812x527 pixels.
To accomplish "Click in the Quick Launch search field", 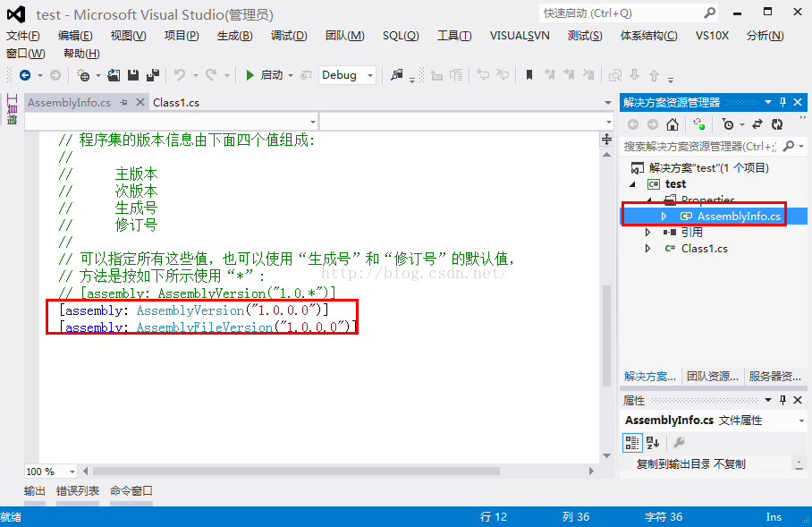I will point(621,13).
